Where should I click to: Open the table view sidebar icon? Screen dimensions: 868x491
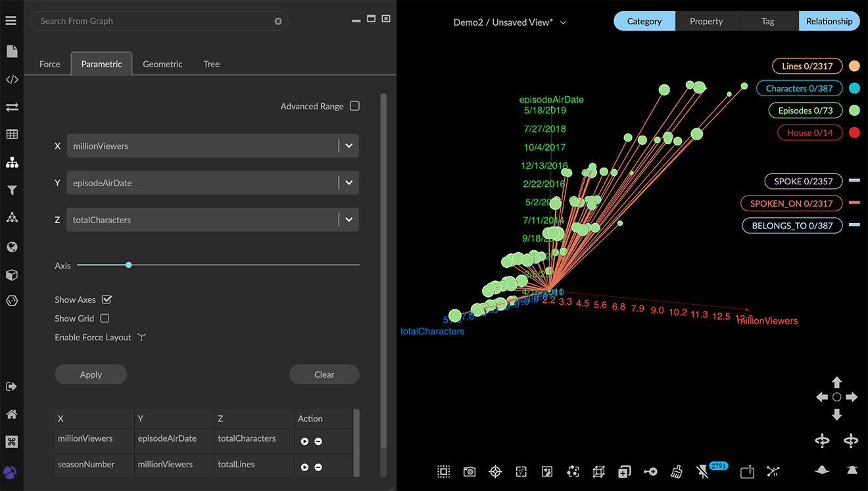point(12,134)
